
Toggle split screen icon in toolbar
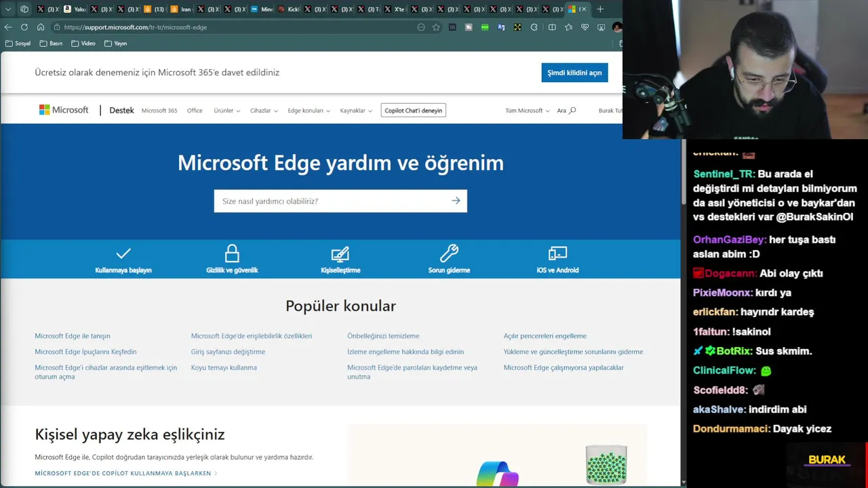552,27
